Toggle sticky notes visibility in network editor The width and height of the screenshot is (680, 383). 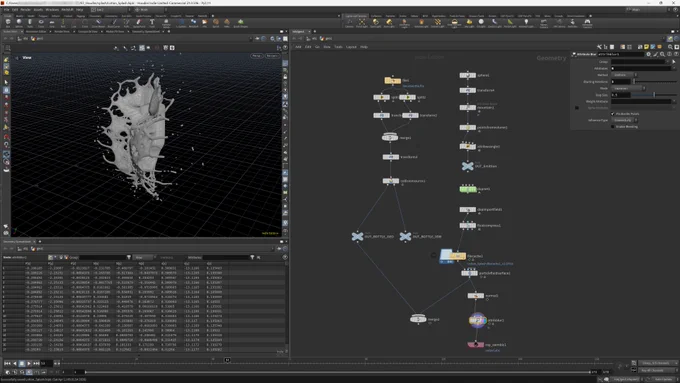tap(646, 47)
